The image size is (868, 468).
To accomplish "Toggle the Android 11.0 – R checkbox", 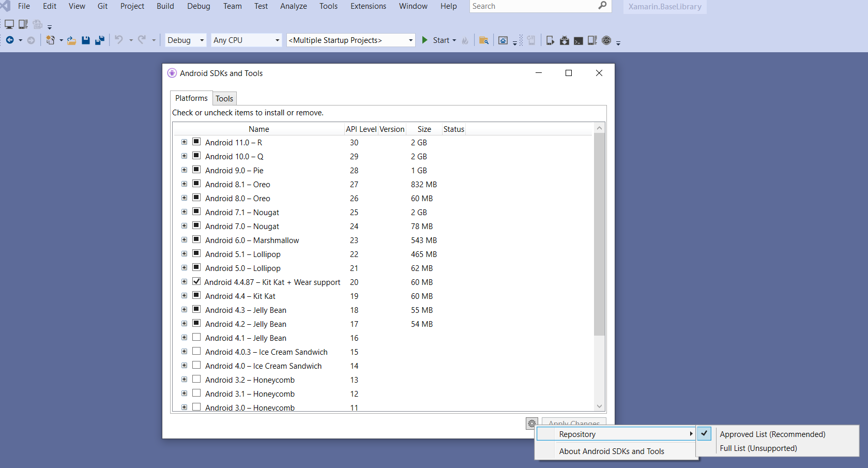I will coord(196,142).
